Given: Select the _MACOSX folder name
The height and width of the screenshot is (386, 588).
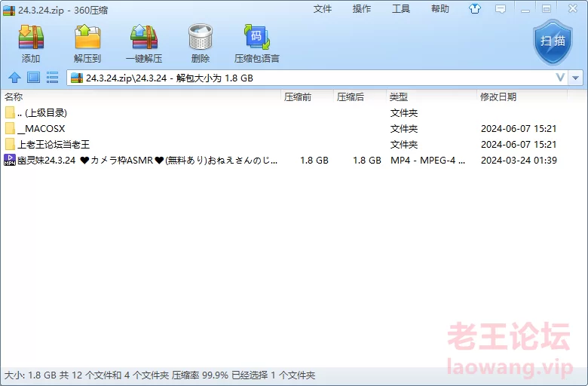Looking at the screenshot, I should tap(41, 129).
